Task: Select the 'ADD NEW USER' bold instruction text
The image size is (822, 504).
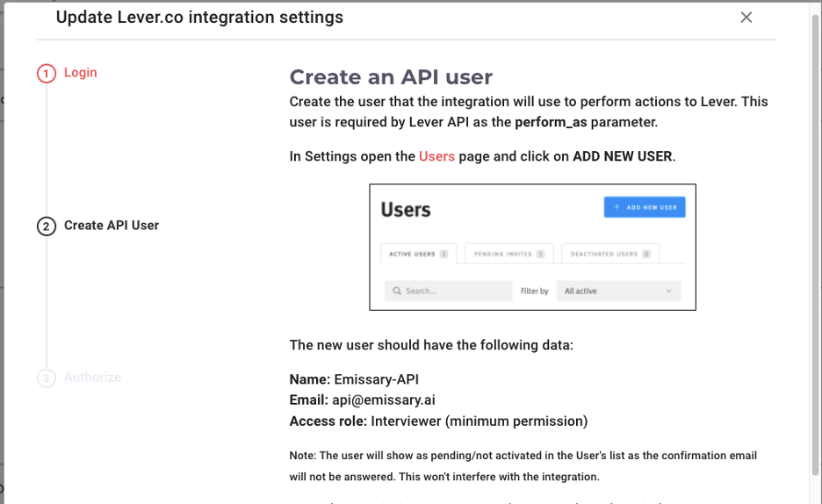Action: tap(623, 156)
